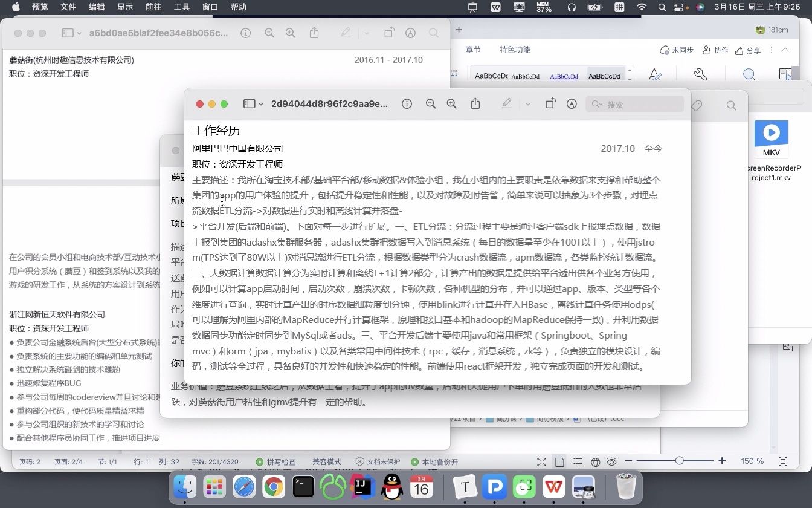Click 未同步 cloud sync button in WPS
The width and height of the screenshot is (812, 508).
[x=677, y=50]
